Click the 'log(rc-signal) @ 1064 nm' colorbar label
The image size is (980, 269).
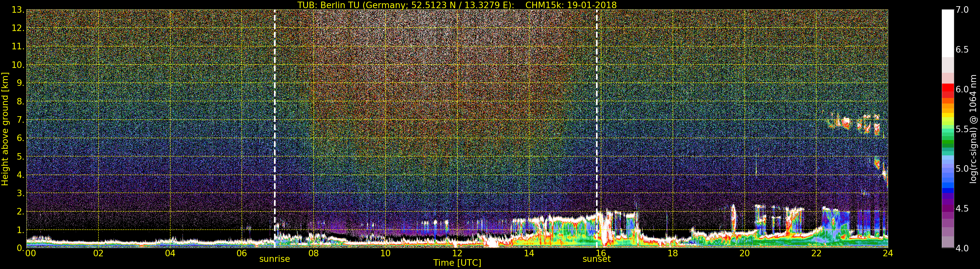pos(973,129)
